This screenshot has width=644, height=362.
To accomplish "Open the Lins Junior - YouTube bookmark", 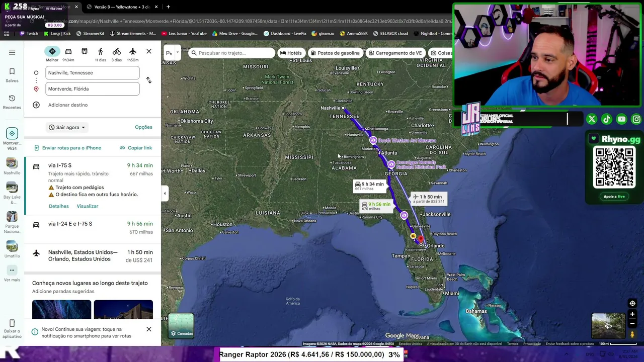I will point(184,34).
